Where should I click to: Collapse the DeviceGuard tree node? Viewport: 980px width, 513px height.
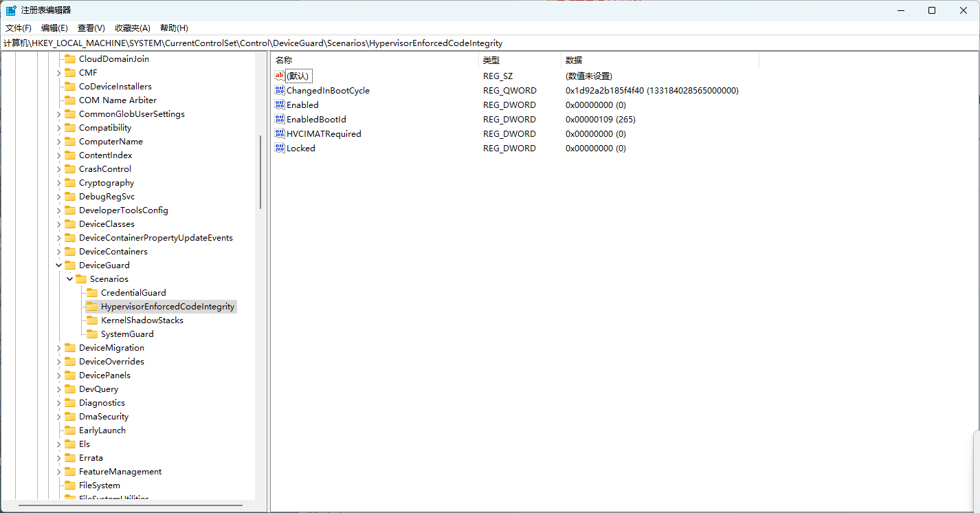(58, 265)
